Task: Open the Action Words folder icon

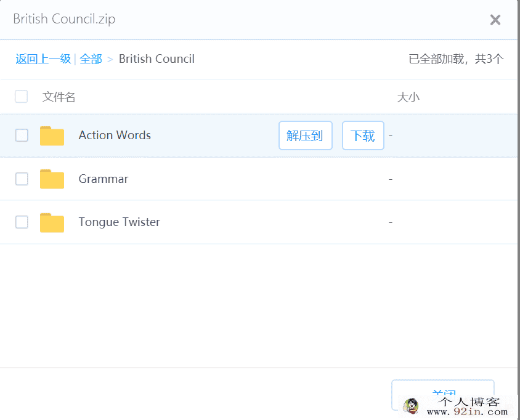Action: [52, 136]
